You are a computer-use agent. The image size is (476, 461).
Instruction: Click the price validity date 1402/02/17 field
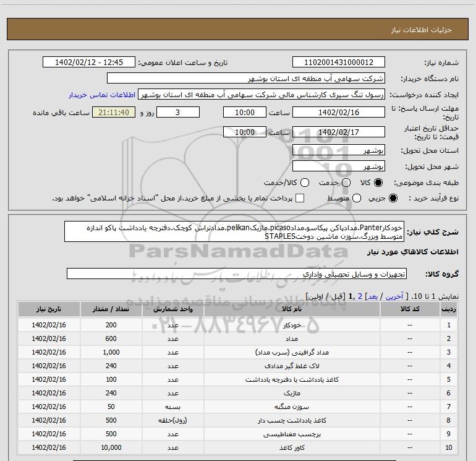point(339,132)
